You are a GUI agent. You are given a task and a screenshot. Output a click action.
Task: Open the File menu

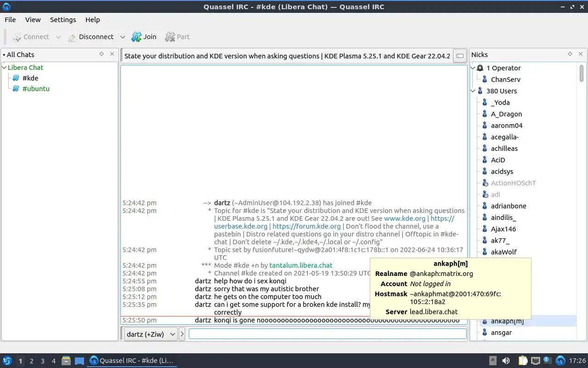click(10, 20)
